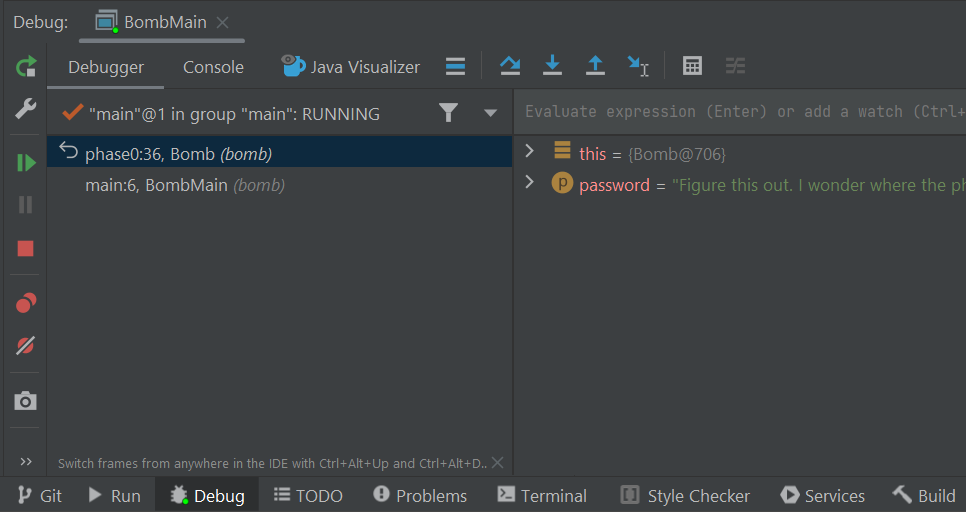Open debugger settings wrench icon
Screen dimensions: 966x512
coord(26,109)
